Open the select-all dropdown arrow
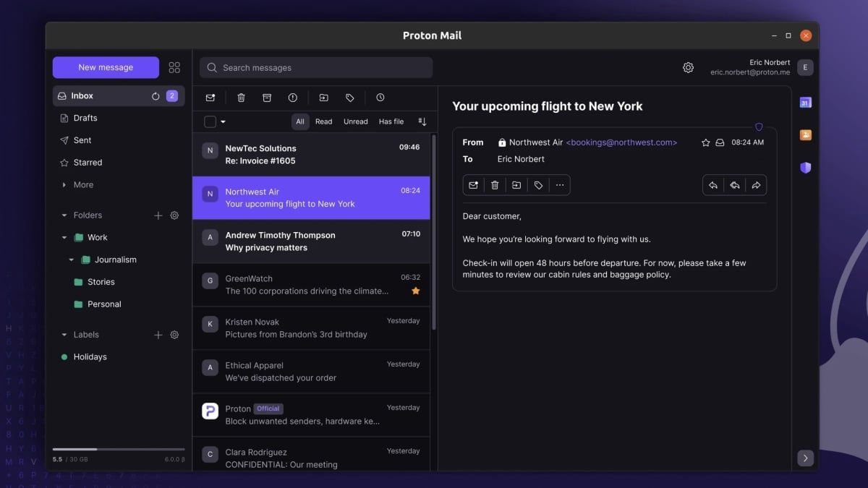 pos(223,121)
